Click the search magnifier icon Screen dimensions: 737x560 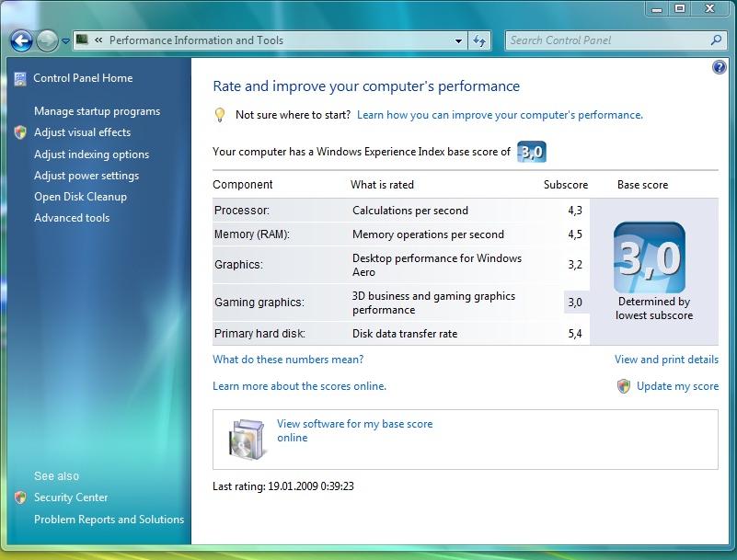717,40
